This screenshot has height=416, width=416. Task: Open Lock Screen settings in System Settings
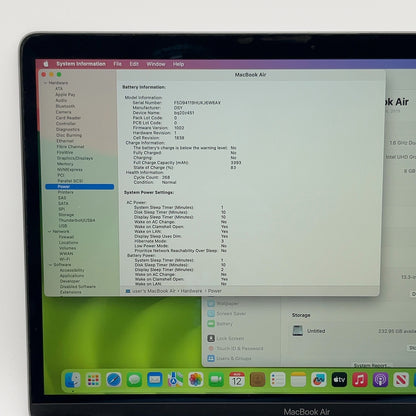(x=230, y=338)
